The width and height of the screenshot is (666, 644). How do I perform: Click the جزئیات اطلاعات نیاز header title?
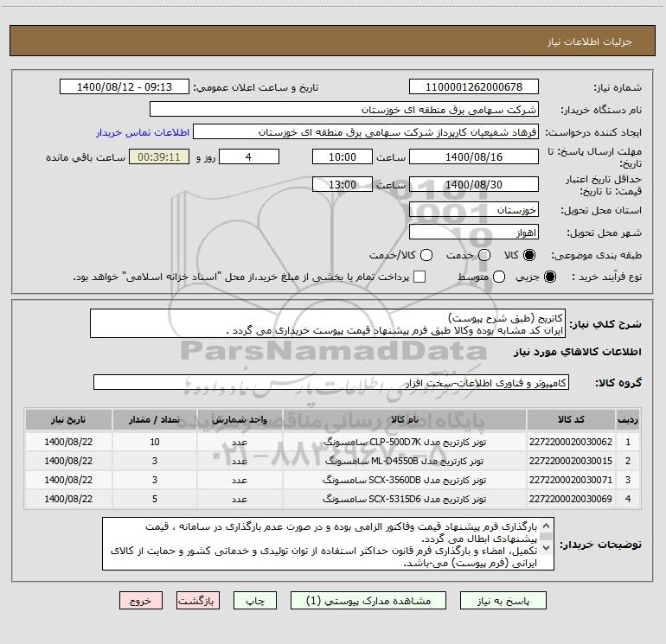pos(590,41)
